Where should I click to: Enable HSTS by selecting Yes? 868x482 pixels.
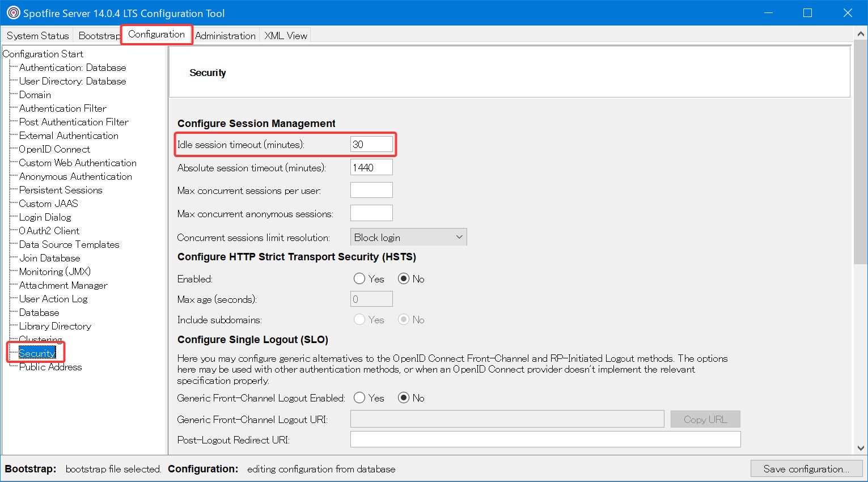tap(359, 279)
